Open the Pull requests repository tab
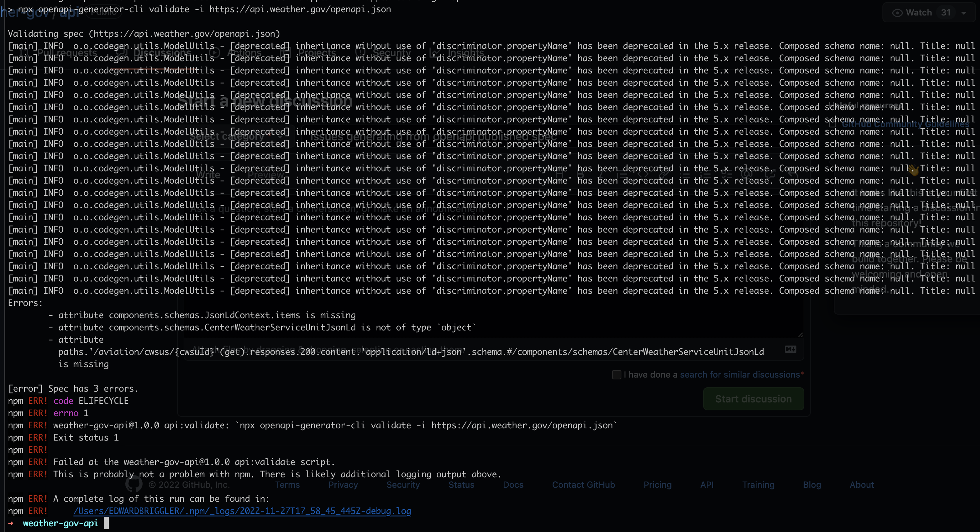Screen dimensions: 980x532 [x=59, y=53]
